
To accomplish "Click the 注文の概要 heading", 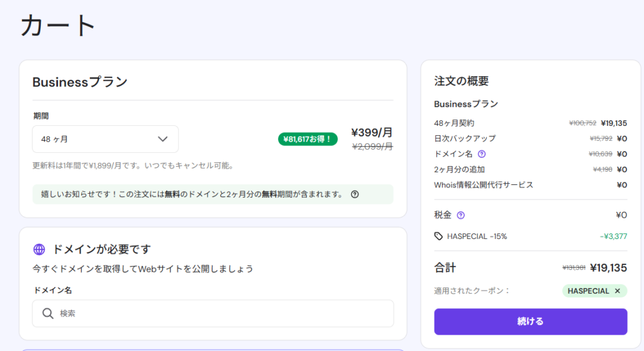I will [x=461, y=81].
